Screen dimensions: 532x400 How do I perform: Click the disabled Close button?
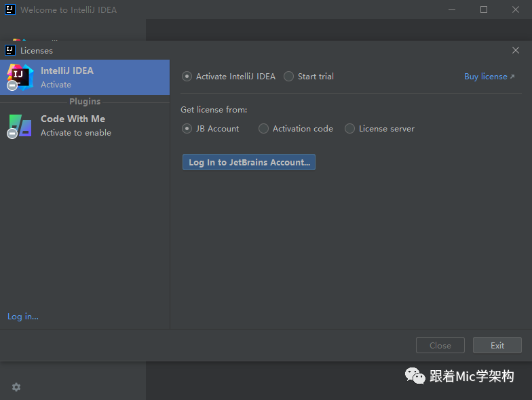(440, 346)
